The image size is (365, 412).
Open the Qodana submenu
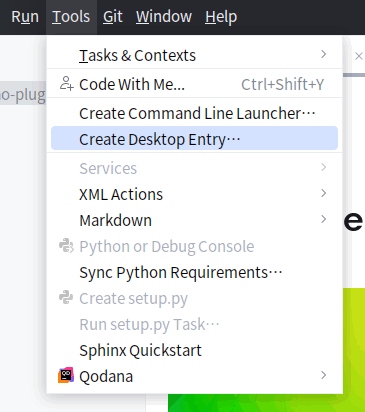click(x=194, y=376)
